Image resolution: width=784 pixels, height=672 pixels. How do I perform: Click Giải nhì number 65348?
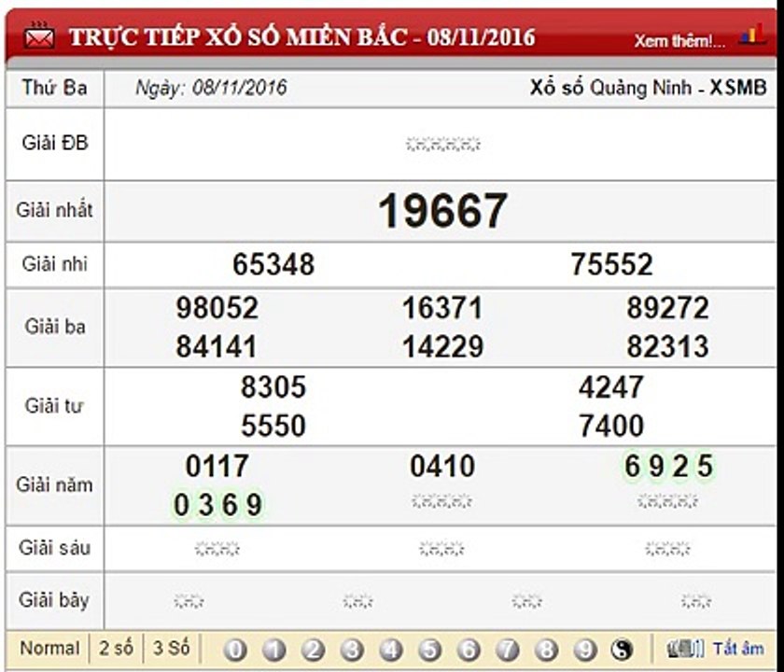(x=273, y=264)
